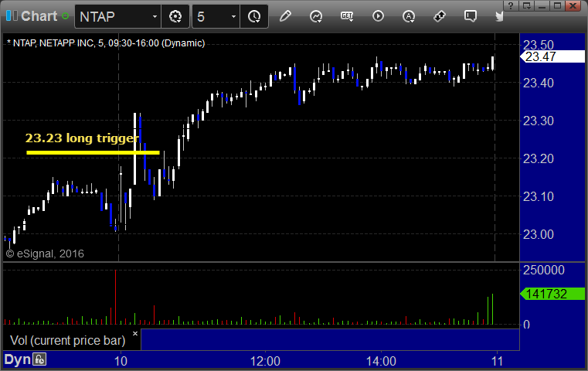Click the 141732 volume marker
The image size is (588, 371).
pos(552,294)
